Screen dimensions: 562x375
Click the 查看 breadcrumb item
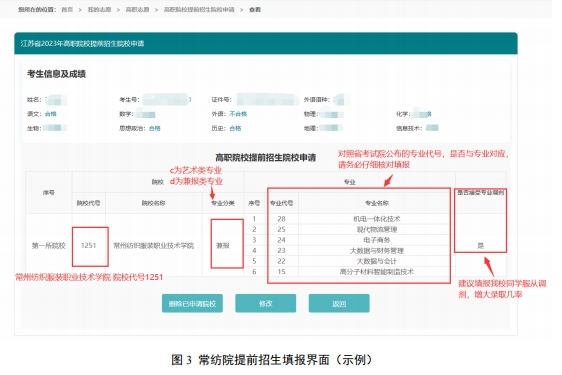click(x=255, y=10)
